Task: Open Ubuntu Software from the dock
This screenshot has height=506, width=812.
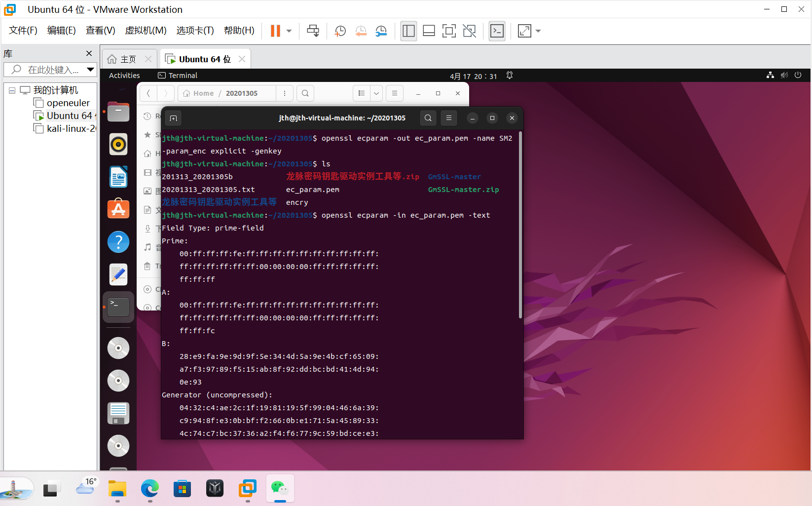Action: (x=118, y=209)
